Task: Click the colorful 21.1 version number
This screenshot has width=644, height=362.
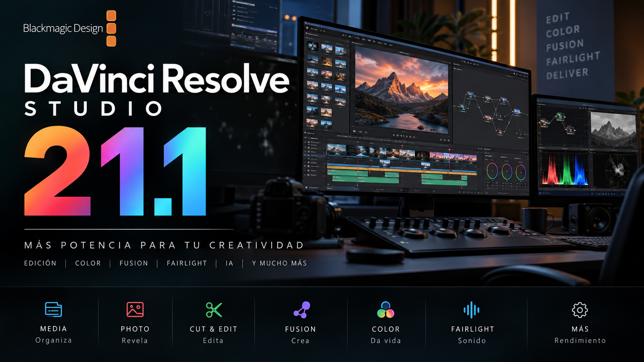Action: [115, 171]
